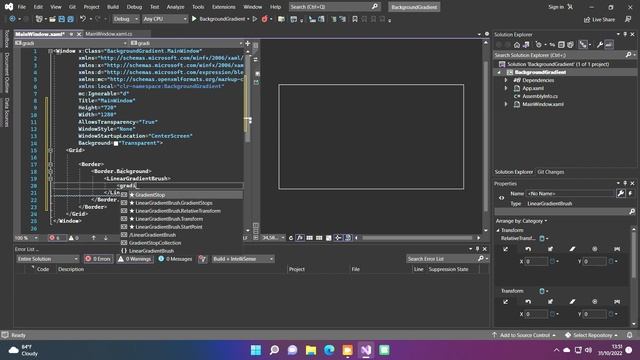Toggle the designer grid view button
This screenshot has width=640, height=360.
tap(309, 238)
